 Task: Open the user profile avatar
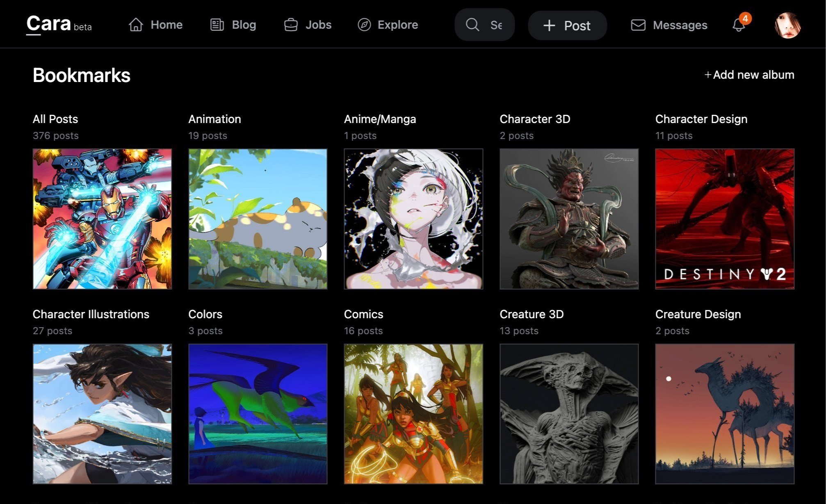coord(787,25)
